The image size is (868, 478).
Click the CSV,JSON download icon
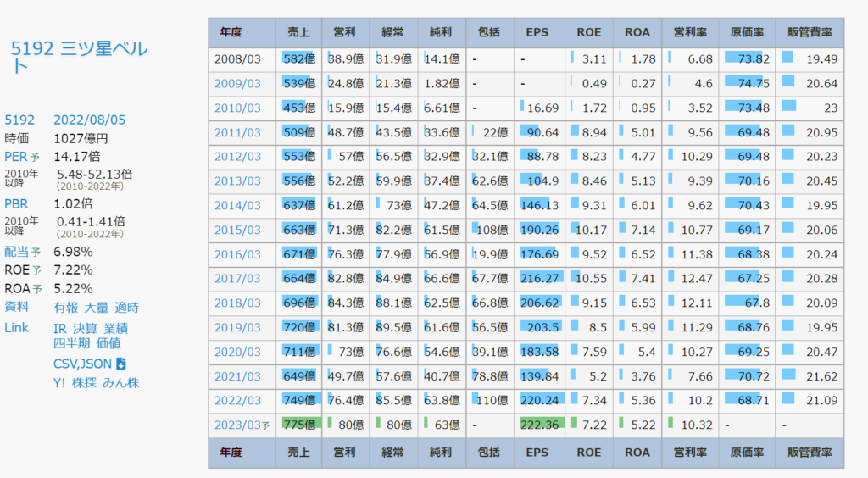121,364
